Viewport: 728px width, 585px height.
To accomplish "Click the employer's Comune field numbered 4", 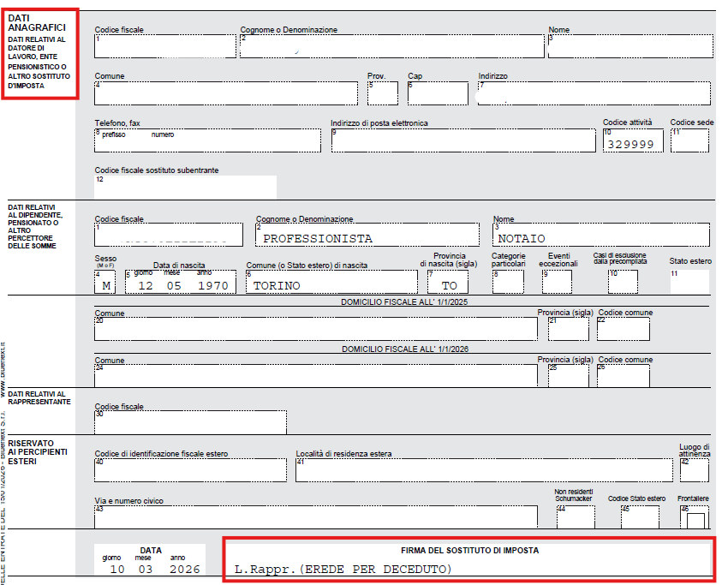I will point(226,93).
